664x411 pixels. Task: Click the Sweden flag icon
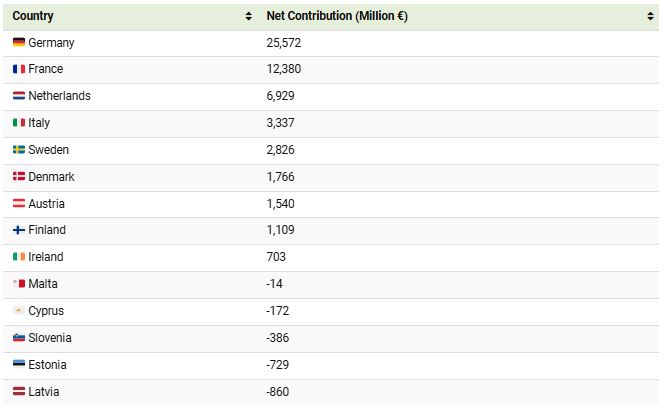tap(19, 149)
